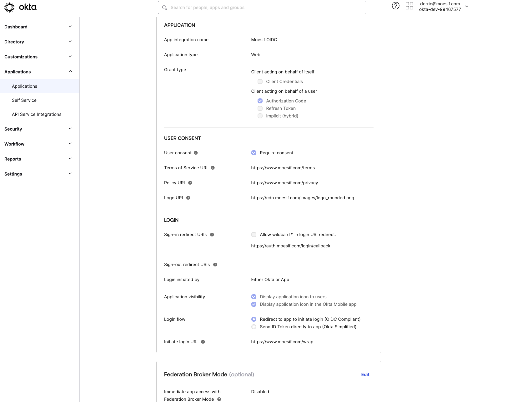Open API Service Integrations
Viewport: 532px width, 402px height.
37,114
